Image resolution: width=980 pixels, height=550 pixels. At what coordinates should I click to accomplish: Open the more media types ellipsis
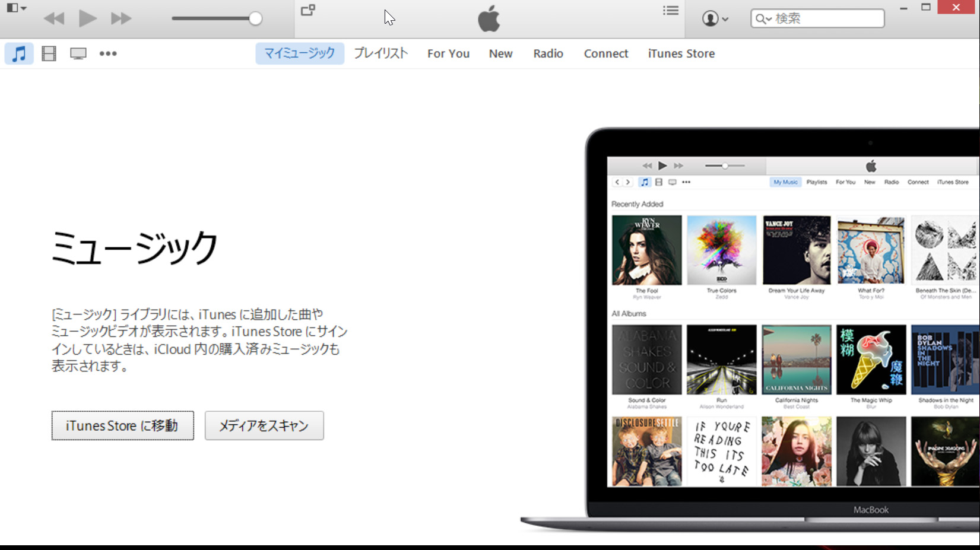pos(108,53)
